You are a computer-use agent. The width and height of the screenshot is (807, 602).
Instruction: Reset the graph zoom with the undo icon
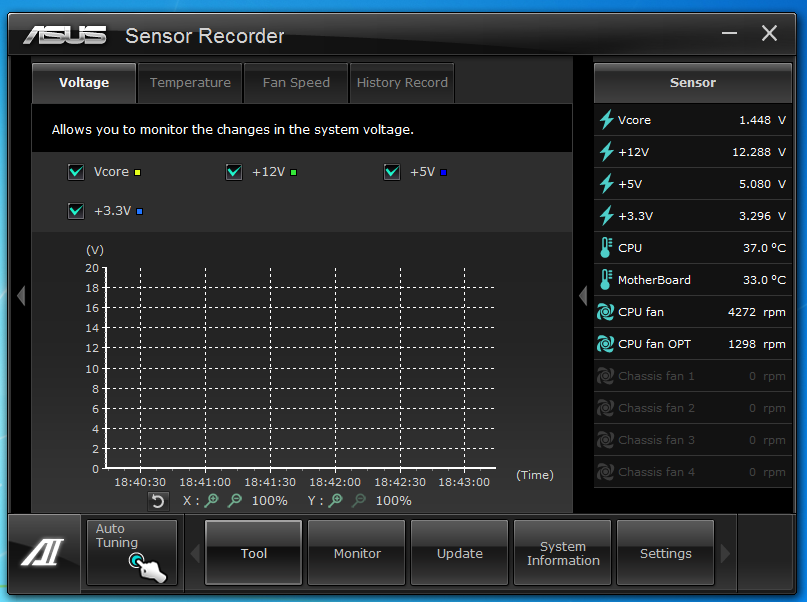tap(158, 501)
